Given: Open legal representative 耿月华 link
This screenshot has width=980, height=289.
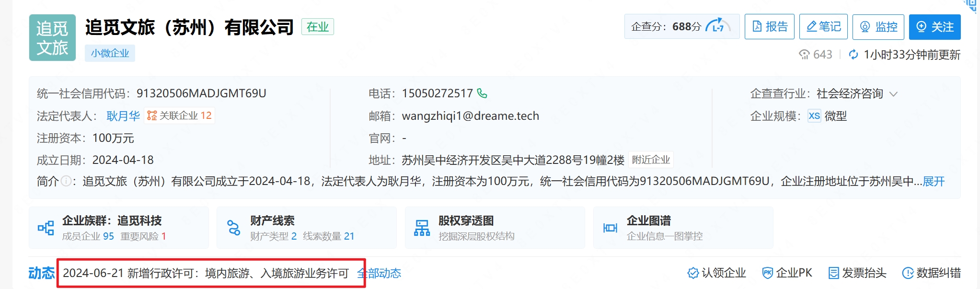Looking at the screenshot, I should [123, 116].
